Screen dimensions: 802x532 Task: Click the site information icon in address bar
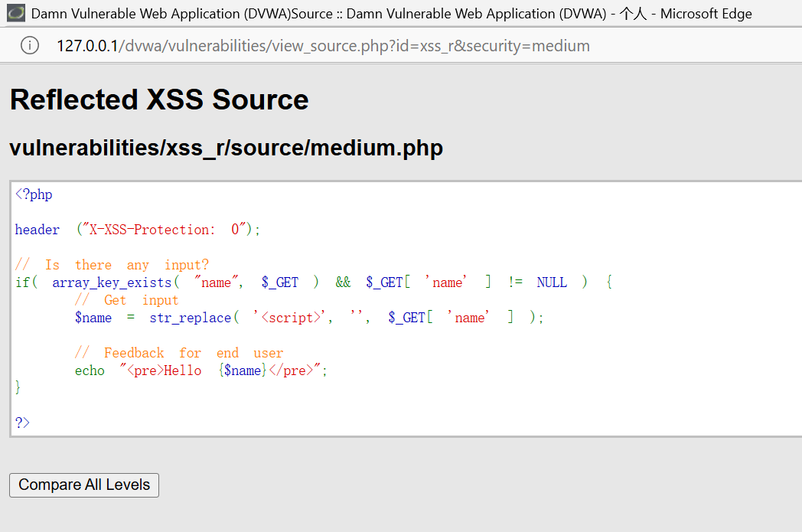[x=30, y=45]
